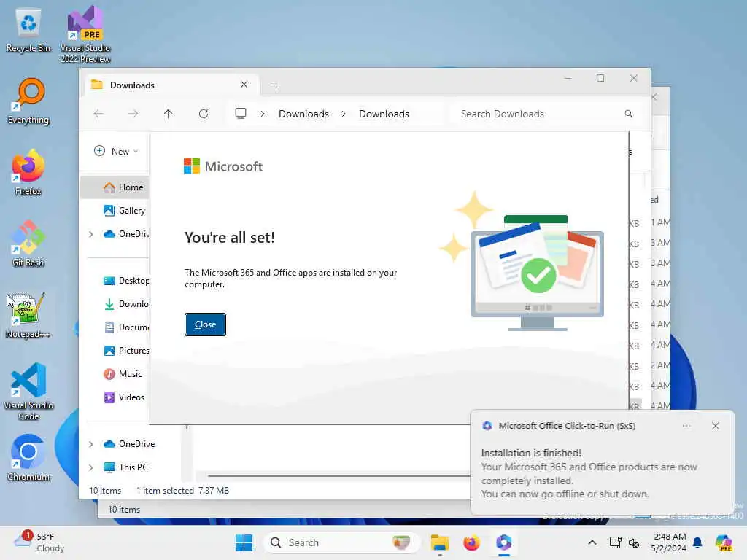Open Desktop quick access folder

tap(125, 281)
